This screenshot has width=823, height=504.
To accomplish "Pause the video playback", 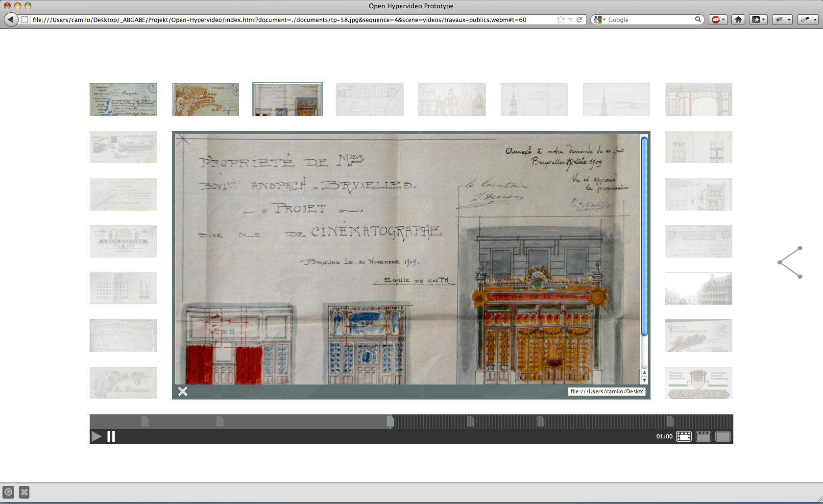I will (x=111, y=436).
